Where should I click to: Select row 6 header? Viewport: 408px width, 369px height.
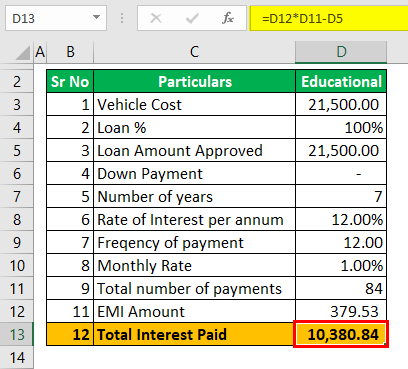tap(17, 173)
